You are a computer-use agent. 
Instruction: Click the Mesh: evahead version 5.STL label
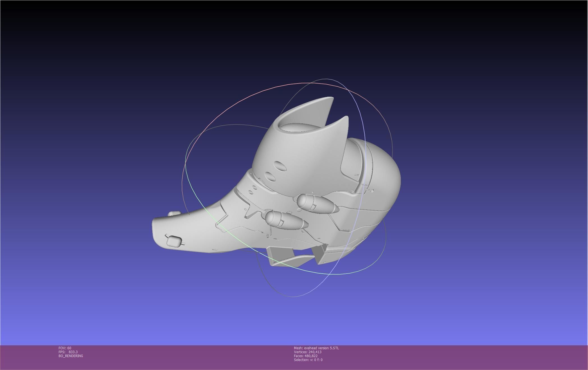(x=316, y=348)
